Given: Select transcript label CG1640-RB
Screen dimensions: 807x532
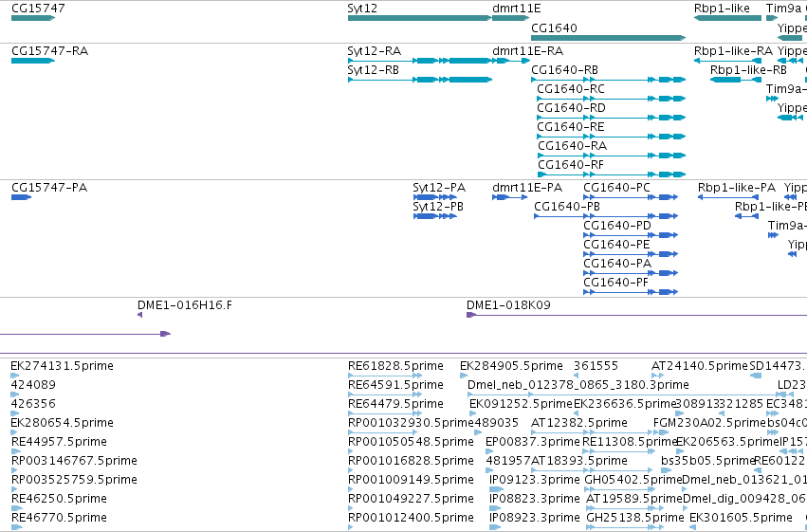Looking at the screenshot, I should tap(564, 70).
